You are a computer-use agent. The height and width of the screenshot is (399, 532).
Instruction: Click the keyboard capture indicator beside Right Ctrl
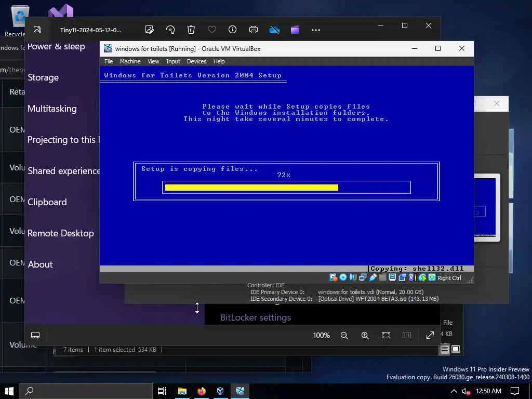point(432,277)
